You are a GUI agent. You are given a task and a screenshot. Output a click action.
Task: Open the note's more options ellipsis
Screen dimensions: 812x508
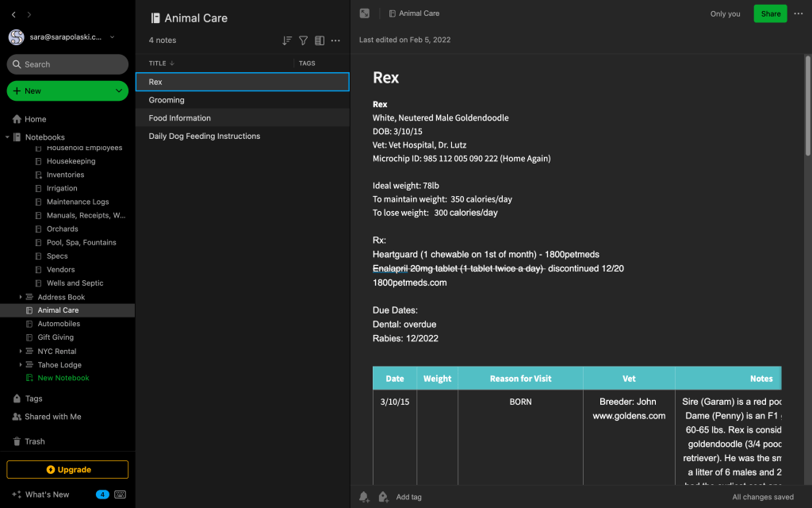[x=799, y=13]
